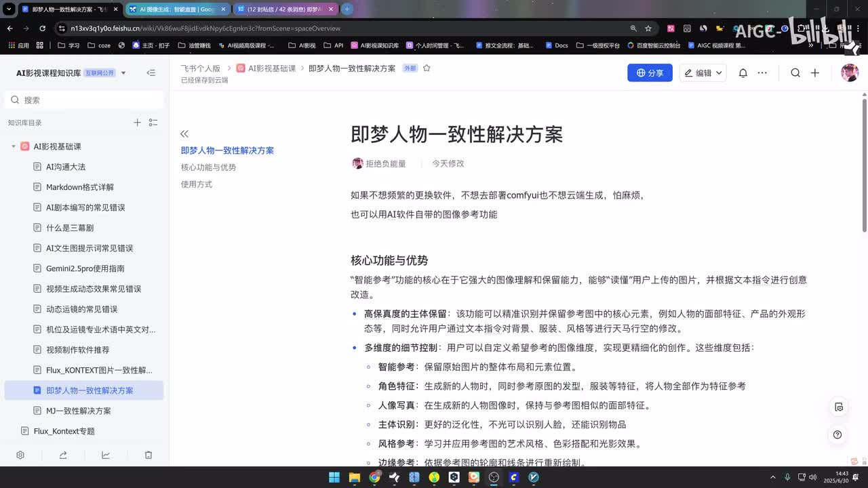Open the statistics chart icon
Viewport: 868px width, 488px height.
tap(106, 455)
